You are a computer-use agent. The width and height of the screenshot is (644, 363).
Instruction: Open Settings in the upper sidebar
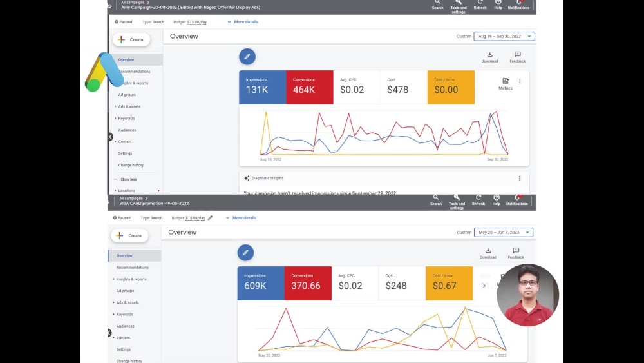pyautogui.click(x=126, y=153)
